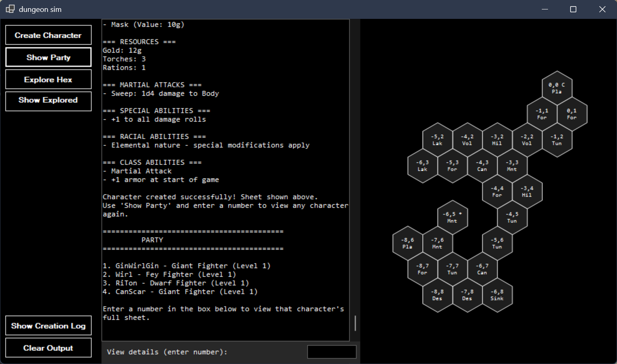Clear the output text panel
The image size is (617, 364).
(48, 348)
